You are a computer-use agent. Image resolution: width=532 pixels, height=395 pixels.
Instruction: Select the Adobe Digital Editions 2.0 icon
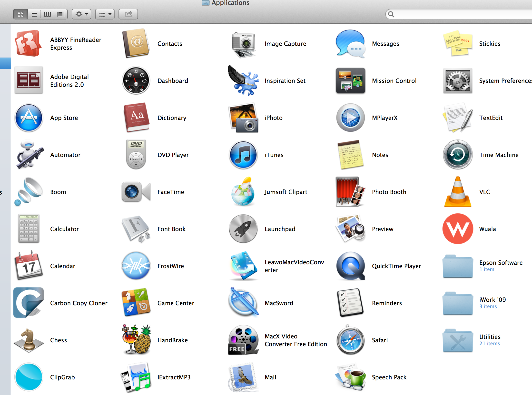29,80
